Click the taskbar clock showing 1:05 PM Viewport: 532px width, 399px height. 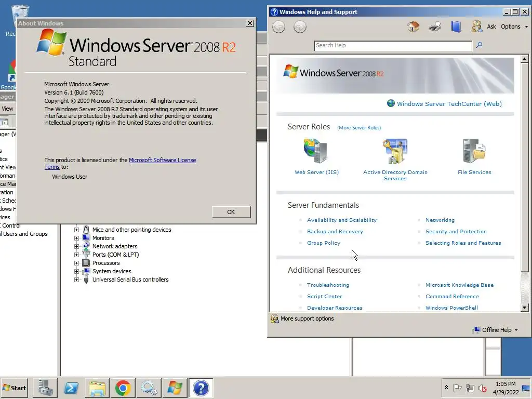(x=506, y=384)
